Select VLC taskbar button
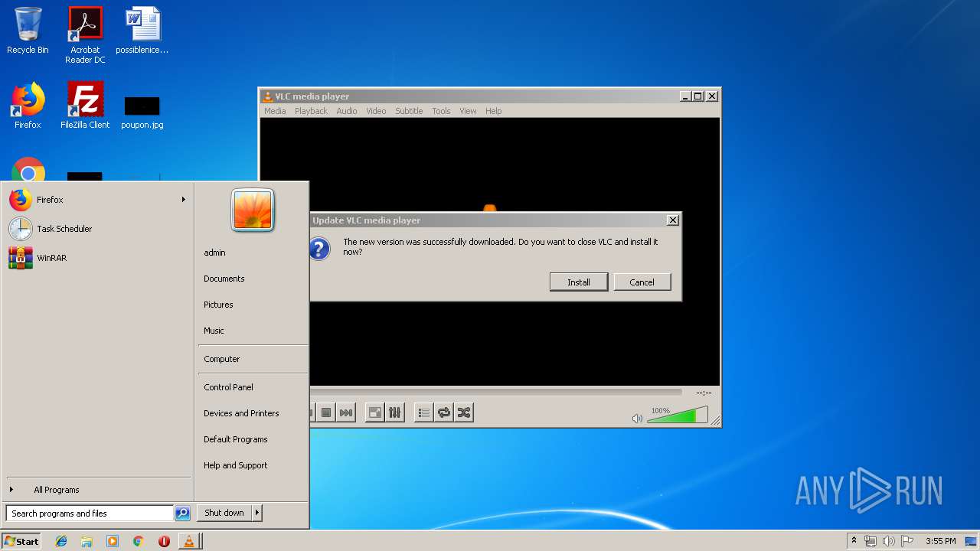The image size is (980, 551). click(189, 541)
